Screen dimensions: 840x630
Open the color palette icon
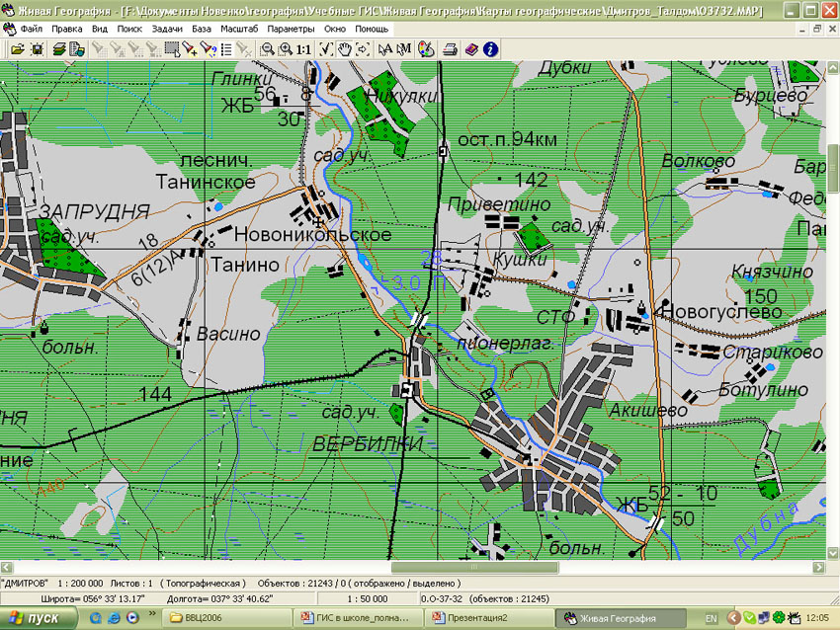pyautogui.click(x=426, y=48)
